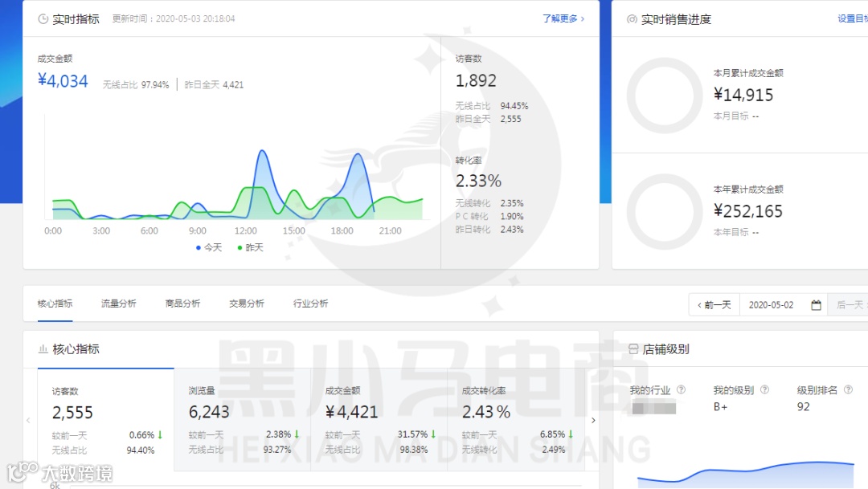868x489 pixels.
Task: Click the help icon next to 级别排名
Action: tap(848, 390)
